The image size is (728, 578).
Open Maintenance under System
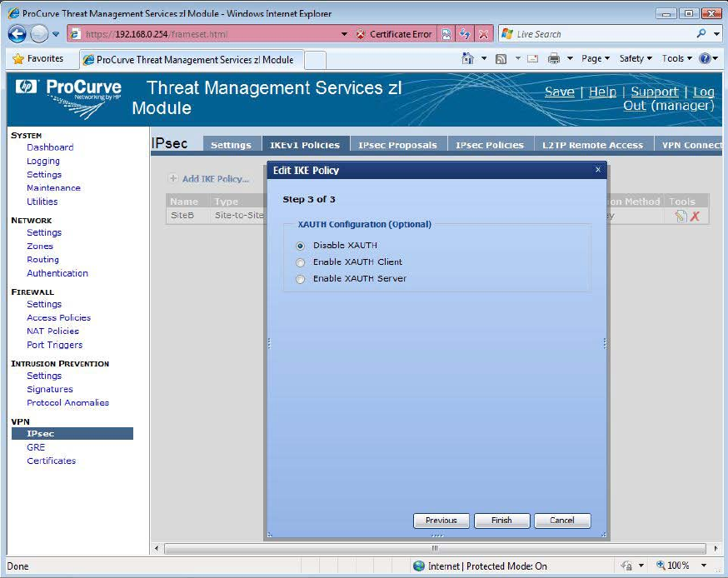pyautogui.click(x=53, y=188)
